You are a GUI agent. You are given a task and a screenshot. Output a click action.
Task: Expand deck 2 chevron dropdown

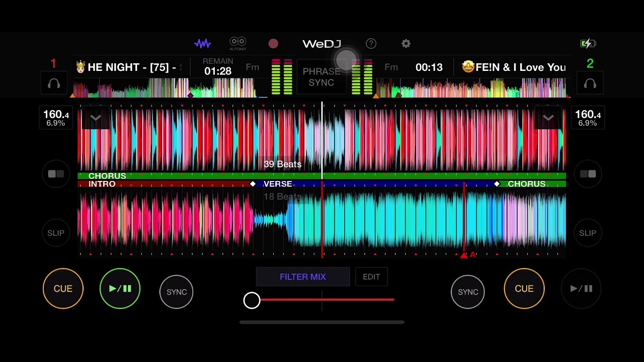548,118
